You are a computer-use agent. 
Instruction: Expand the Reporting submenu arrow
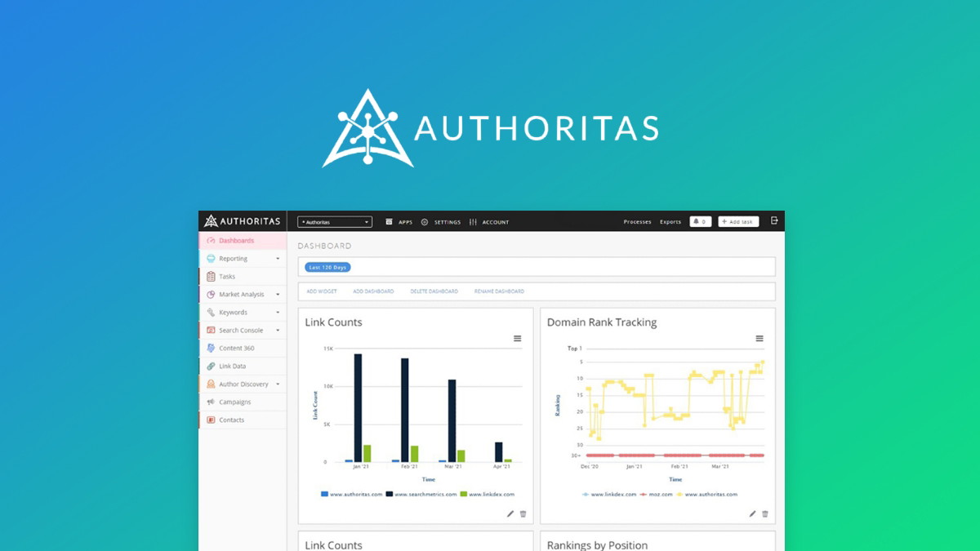tap(278, 259)
